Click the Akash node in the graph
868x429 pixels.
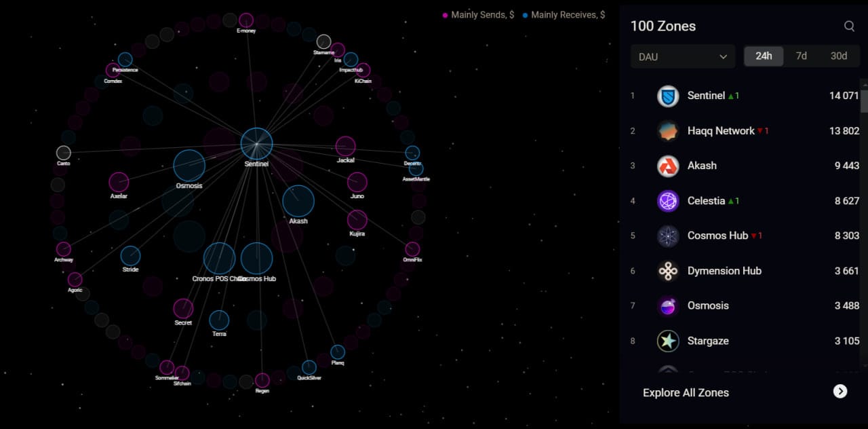click(x=298, y=201)
